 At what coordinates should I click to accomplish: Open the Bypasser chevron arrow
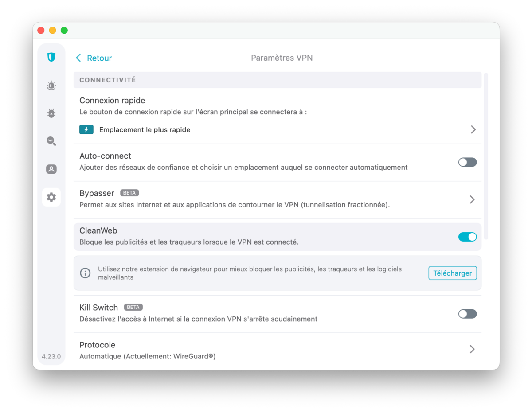472,199
